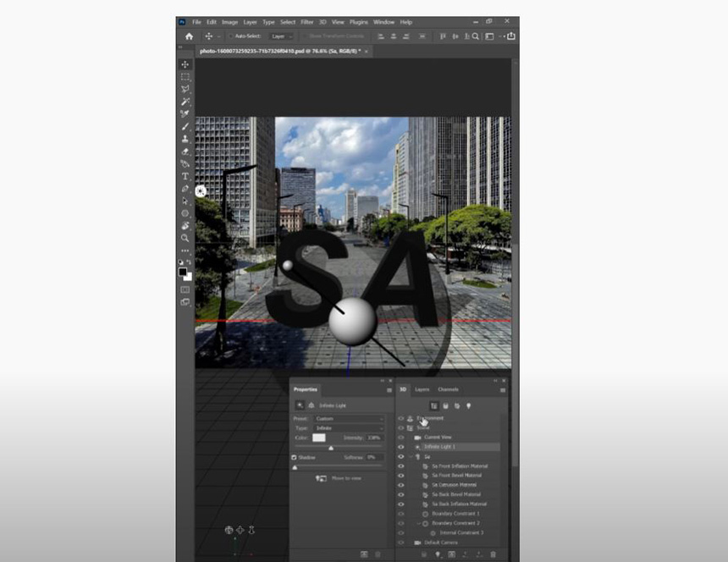The image size is (728, 562).
Task: Open the Preset Custom dropdown
Action: (x=349, y=419)
